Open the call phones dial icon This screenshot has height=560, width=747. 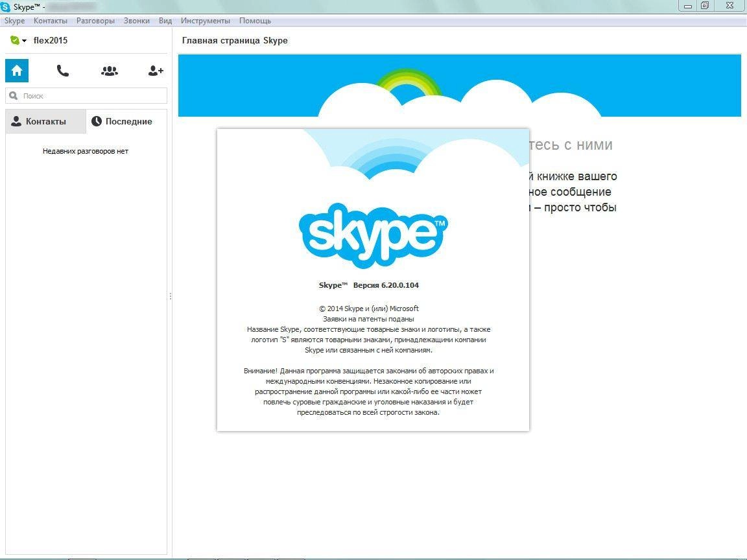click(62, 71)
